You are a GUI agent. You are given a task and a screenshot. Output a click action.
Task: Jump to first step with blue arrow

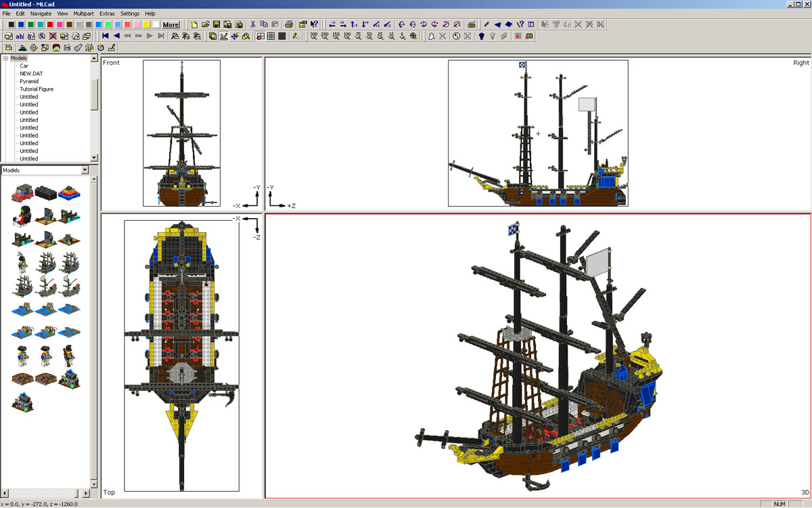[x=106, y=36]
